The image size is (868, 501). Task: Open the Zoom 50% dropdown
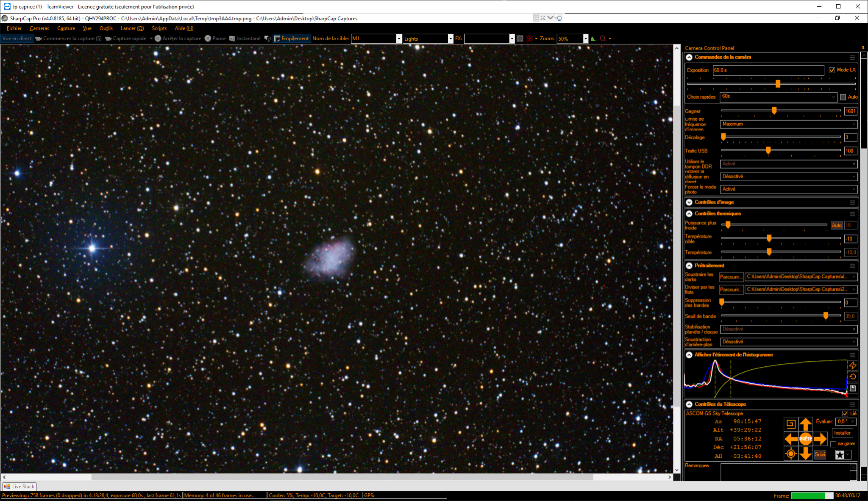tap(585, 39)
